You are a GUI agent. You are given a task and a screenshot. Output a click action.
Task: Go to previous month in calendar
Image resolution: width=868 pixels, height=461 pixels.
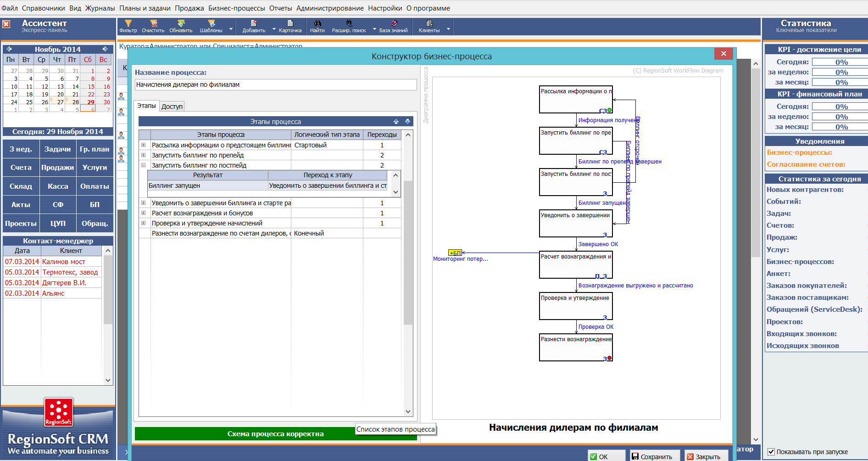(x=9, y=49)
